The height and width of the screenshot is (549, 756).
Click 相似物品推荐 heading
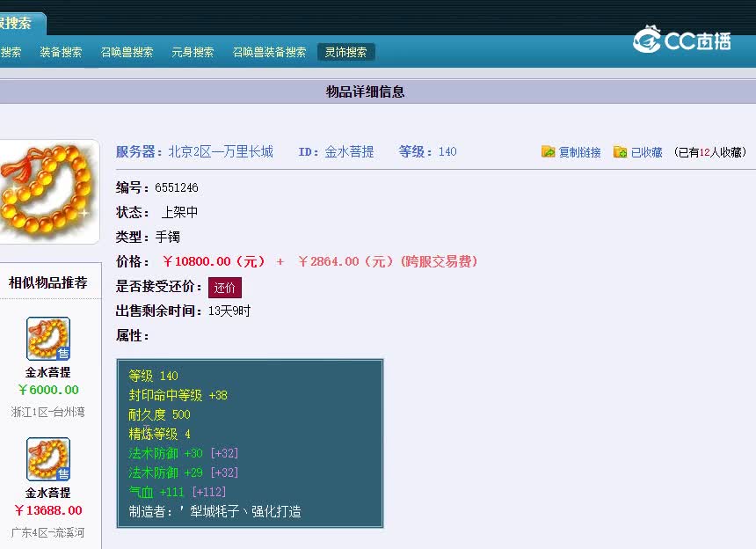(48, 282)
